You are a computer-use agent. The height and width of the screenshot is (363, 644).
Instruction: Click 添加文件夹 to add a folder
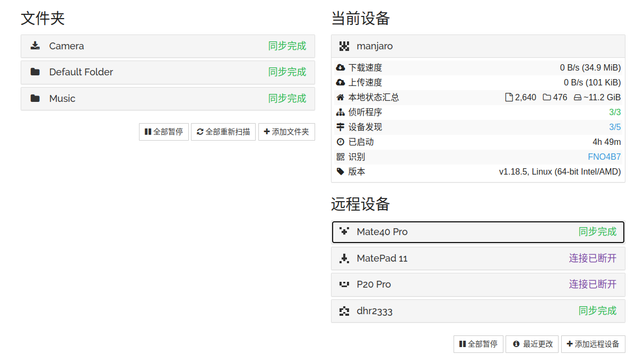click(x=286, y=132)
